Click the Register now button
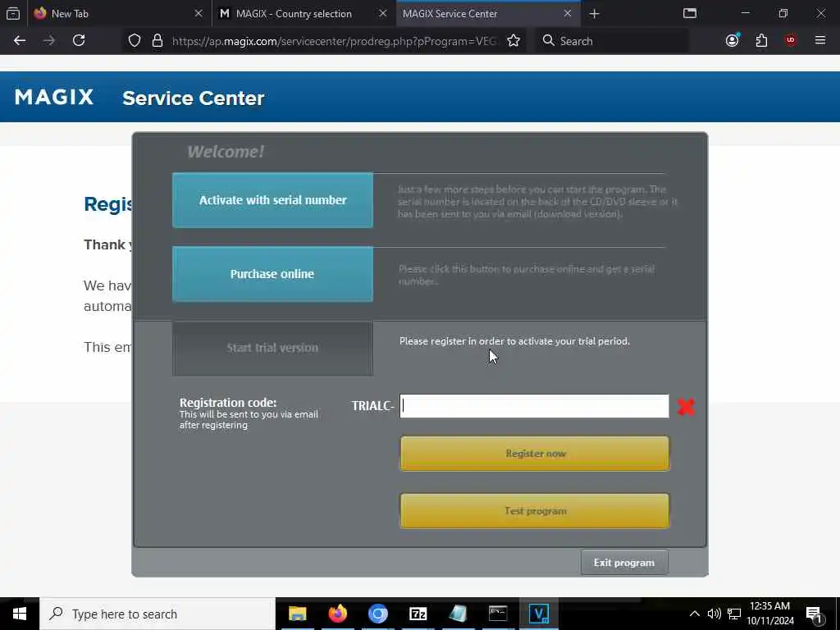 coord(535,454)
